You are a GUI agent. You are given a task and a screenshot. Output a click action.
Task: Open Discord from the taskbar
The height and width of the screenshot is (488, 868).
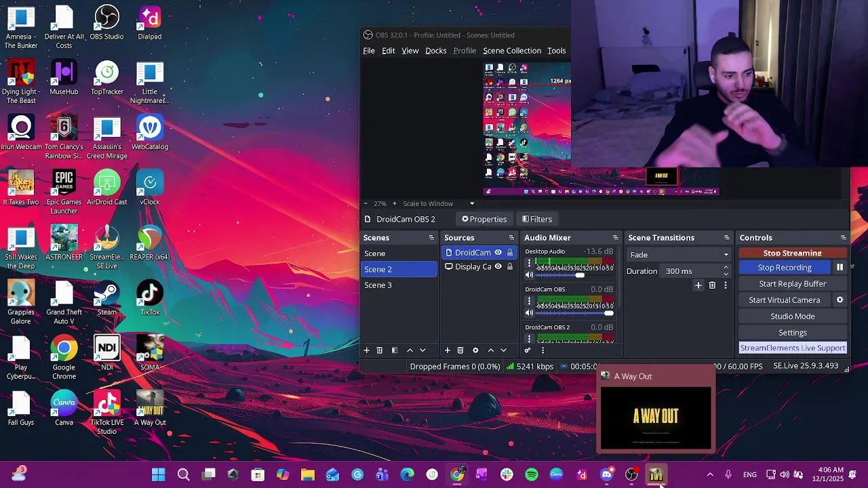[x=607, y=474]
